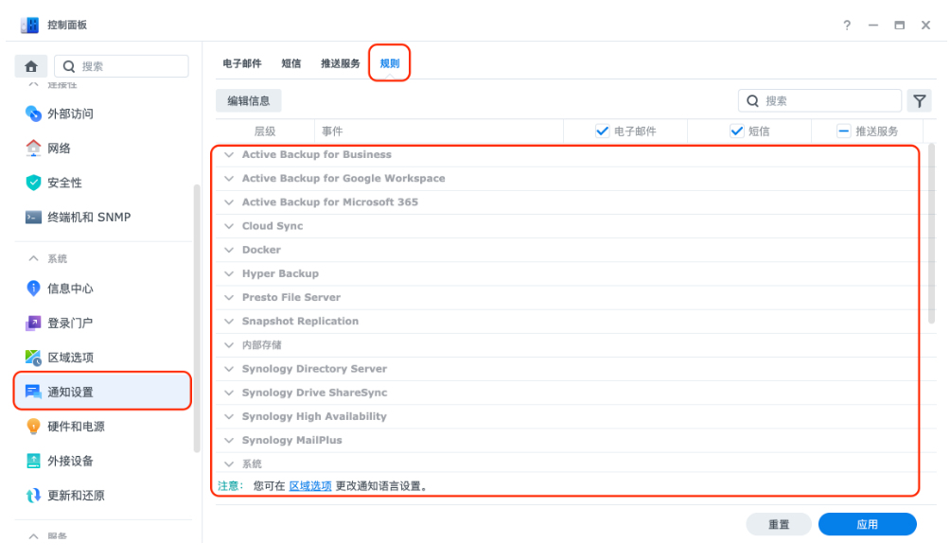951x560 pixels.
Task: Focus the rules 搜索 input field
Action: pos(820,100)
